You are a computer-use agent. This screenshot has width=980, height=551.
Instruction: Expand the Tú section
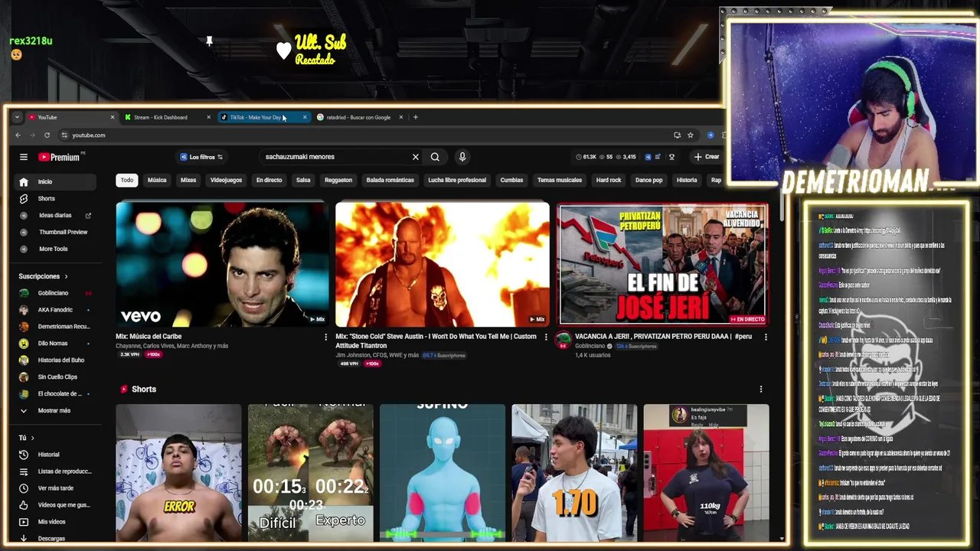26,438
